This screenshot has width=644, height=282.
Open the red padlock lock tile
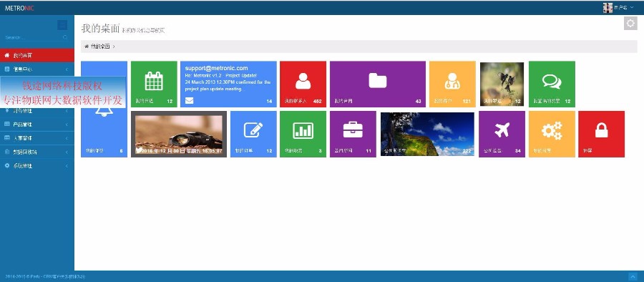tap(601, 134)
